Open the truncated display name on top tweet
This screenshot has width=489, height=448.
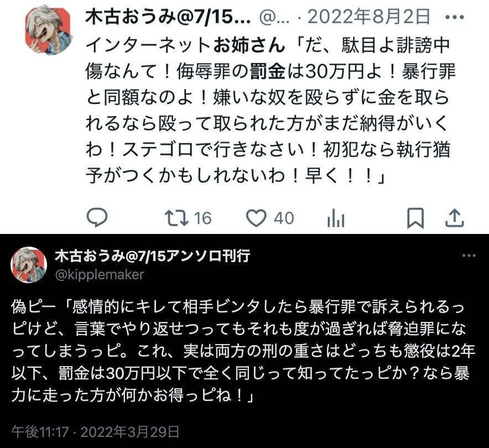[168, 17]
